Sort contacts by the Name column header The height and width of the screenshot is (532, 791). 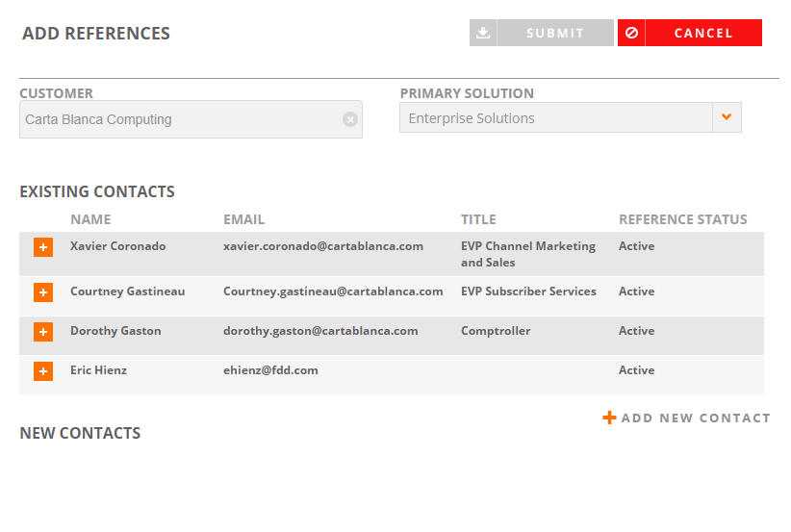(90, 219)
